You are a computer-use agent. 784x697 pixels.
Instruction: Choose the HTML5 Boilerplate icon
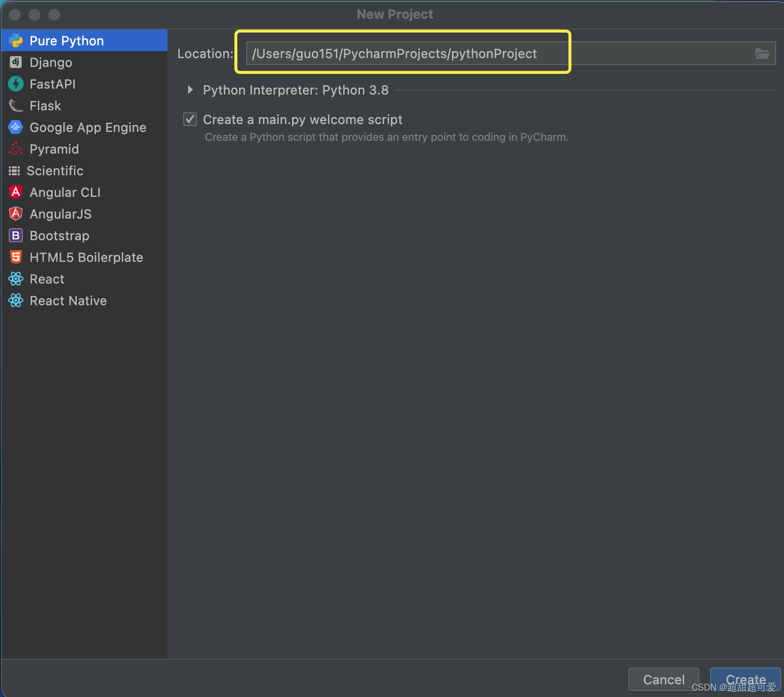pyautogui.click(x=16, y=257)
